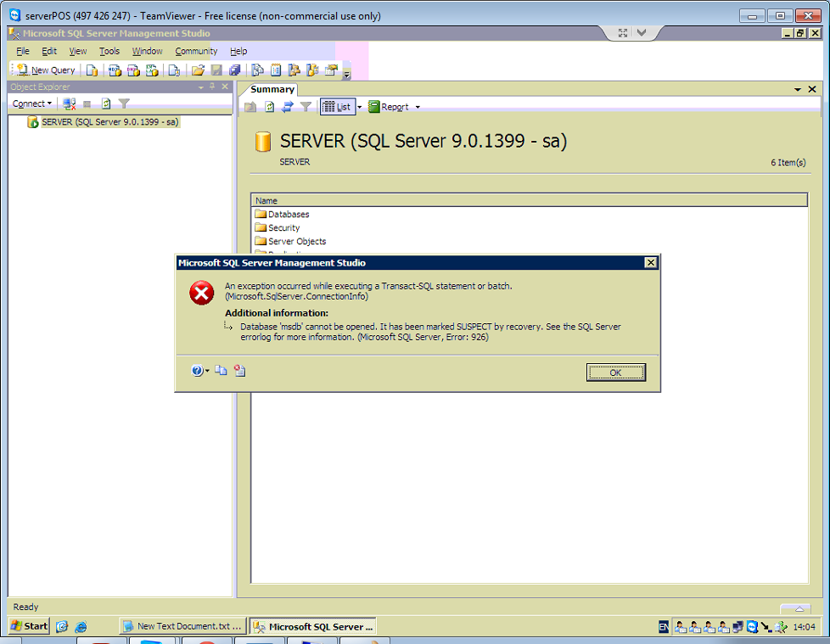830x644 pixels.
Task: Toggle auto-hide pin on Object Explorer
Action: pyautogui.click(x=212, y=87)
